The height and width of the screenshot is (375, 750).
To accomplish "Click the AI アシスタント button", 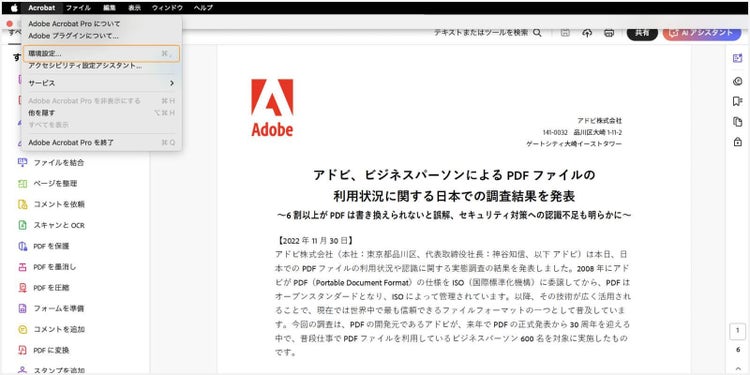I will pos(702,33).
